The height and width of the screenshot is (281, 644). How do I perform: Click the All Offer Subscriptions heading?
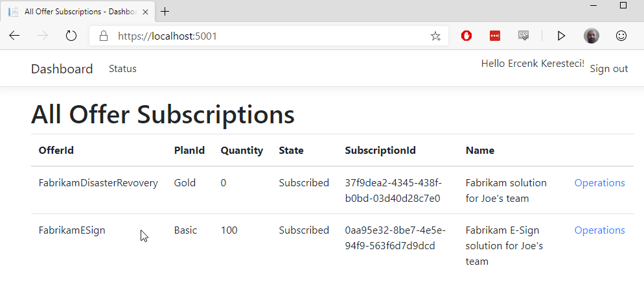pyautogui.click(x=163, y=114)
